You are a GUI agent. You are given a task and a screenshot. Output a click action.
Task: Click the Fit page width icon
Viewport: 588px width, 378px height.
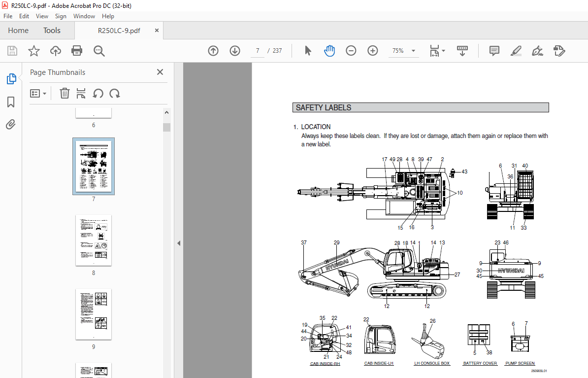click(434, 51)
